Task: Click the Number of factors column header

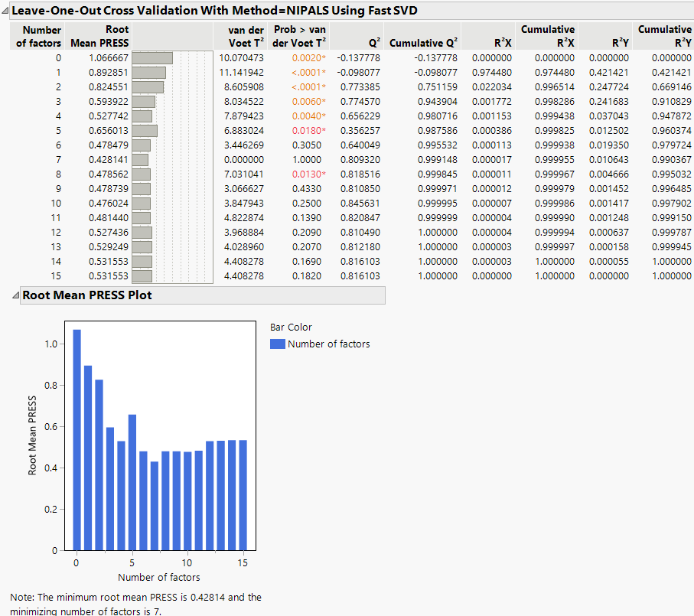Action: pos(39,36)
